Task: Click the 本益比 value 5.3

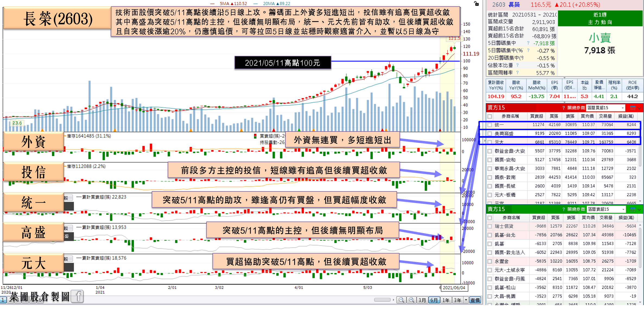Action: tap(584, 97)
